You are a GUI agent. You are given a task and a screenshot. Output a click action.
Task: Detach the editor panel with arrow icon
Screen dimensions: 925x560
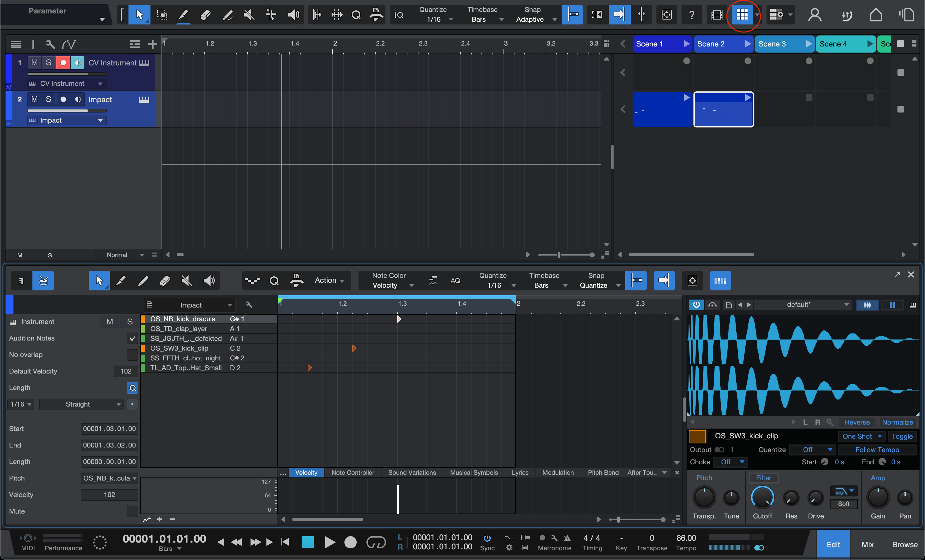(897, 274)
